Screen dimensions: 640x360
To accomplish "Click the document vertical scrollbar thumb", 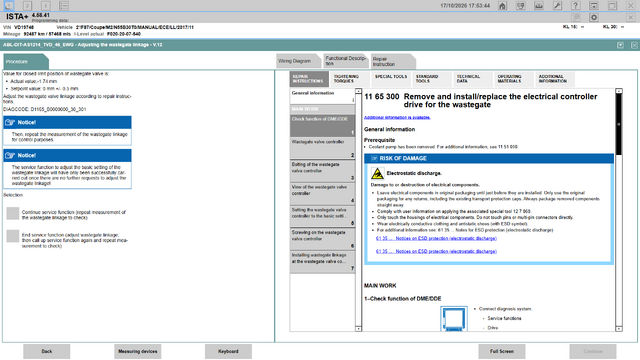I will click(x=619, y=125).
